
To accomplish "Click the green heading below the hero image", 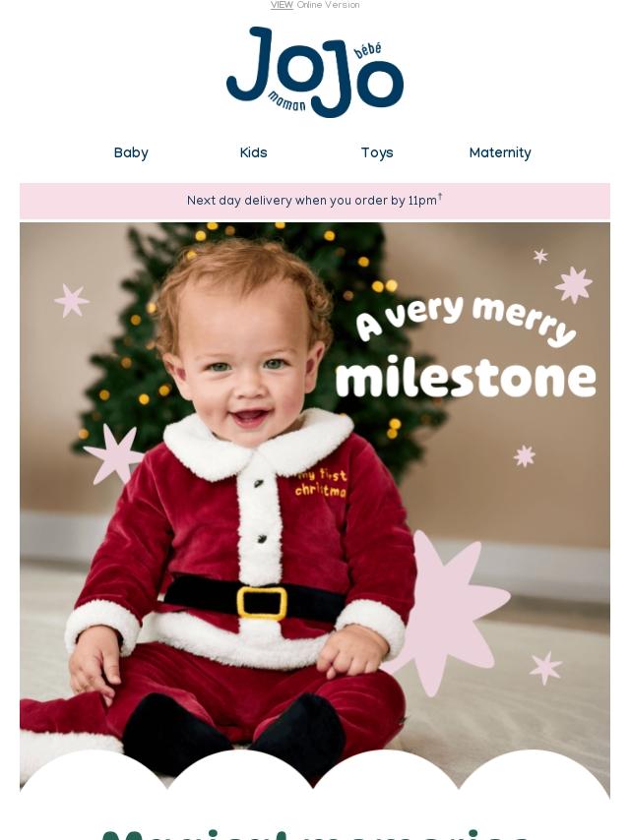I will (x=315, y=835).
